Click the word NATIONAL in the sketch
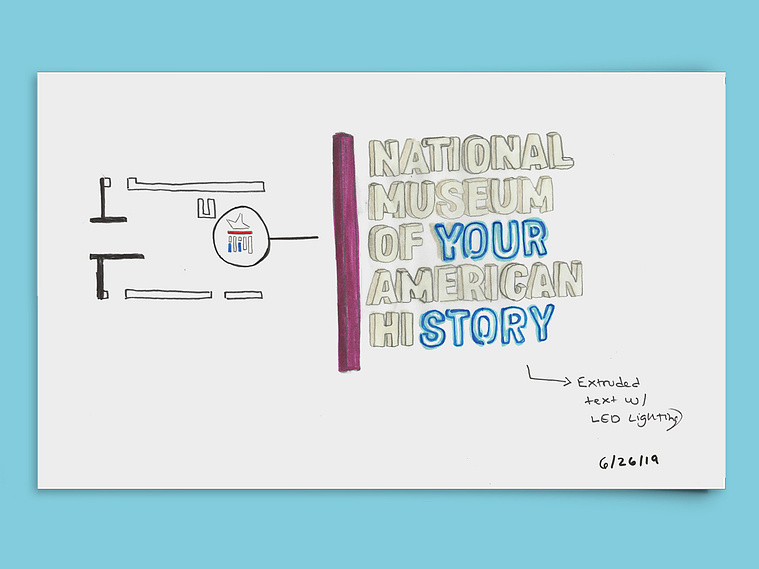This screenshot has height=569, width=759. [471, 155]
